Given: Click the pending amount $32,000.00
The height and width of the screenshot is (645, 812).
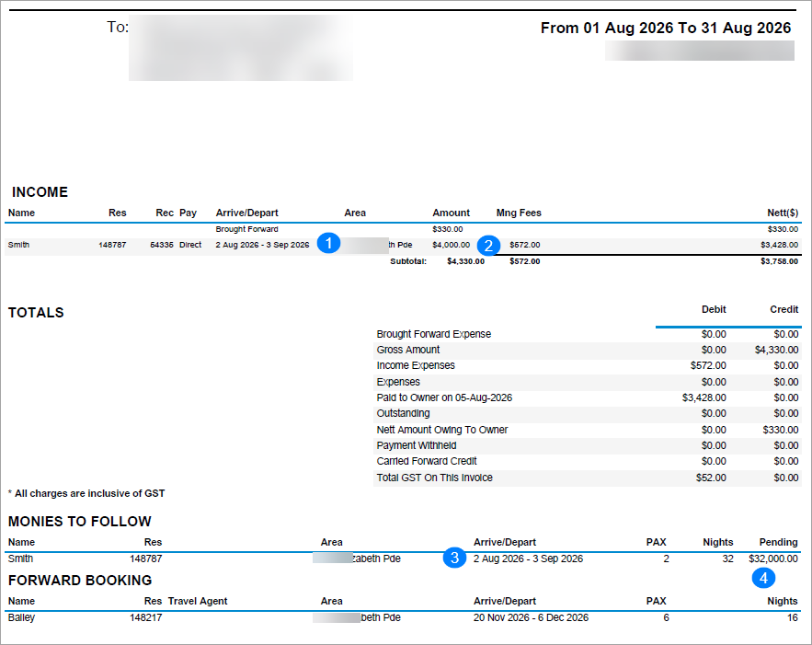Looking at the screenshot, I should 773,559.
